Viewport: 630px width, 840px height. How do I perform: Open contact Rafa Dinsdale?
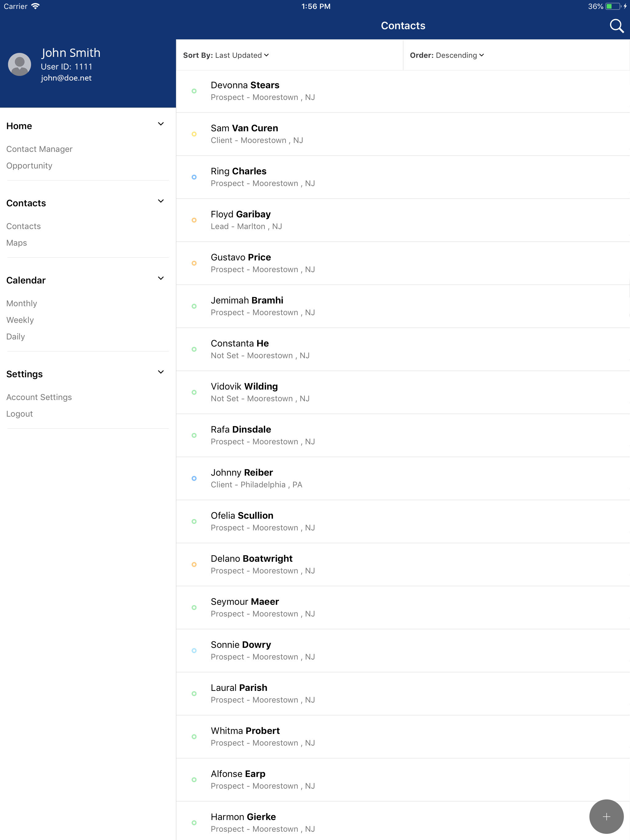403,435
